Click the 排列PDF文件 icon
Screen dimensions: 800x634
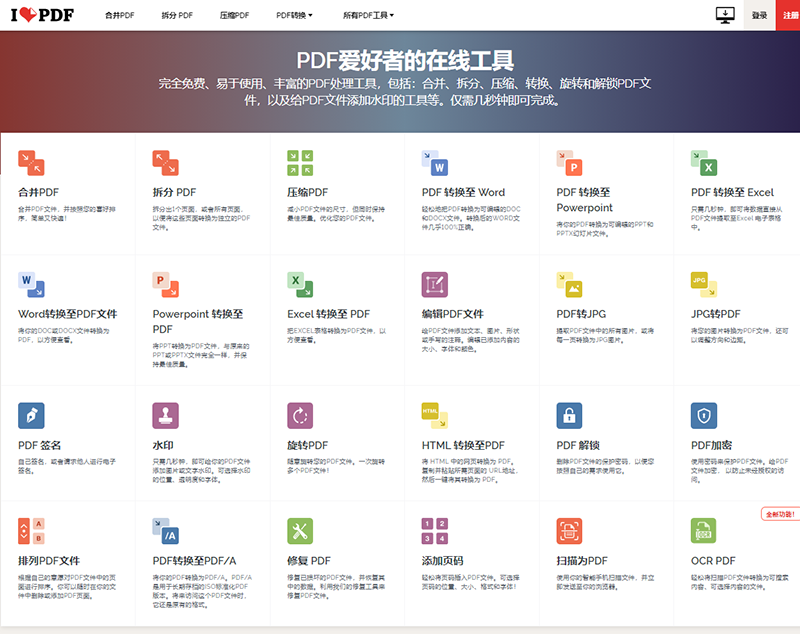(31, 531)
